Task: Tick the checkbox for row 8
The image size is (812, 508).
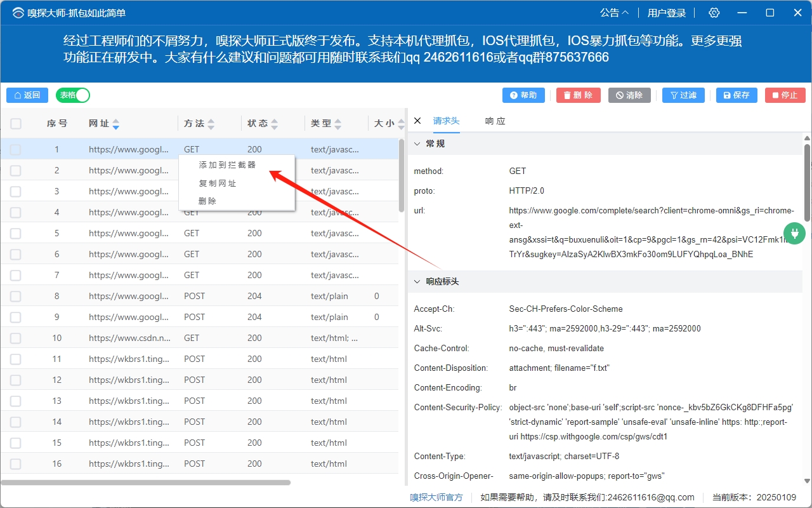Action: coord(16,297)
